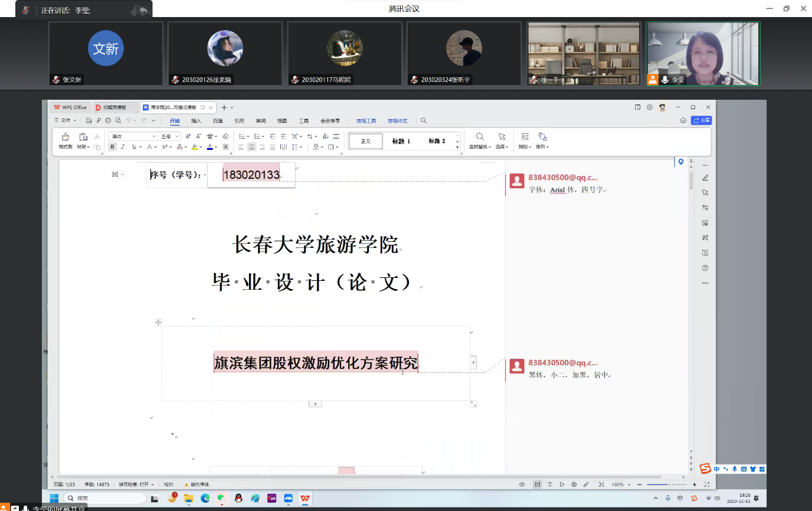This screenshot has height=511, width=812.
Task: Open the font color dropdown arrow
Action: 216,146
